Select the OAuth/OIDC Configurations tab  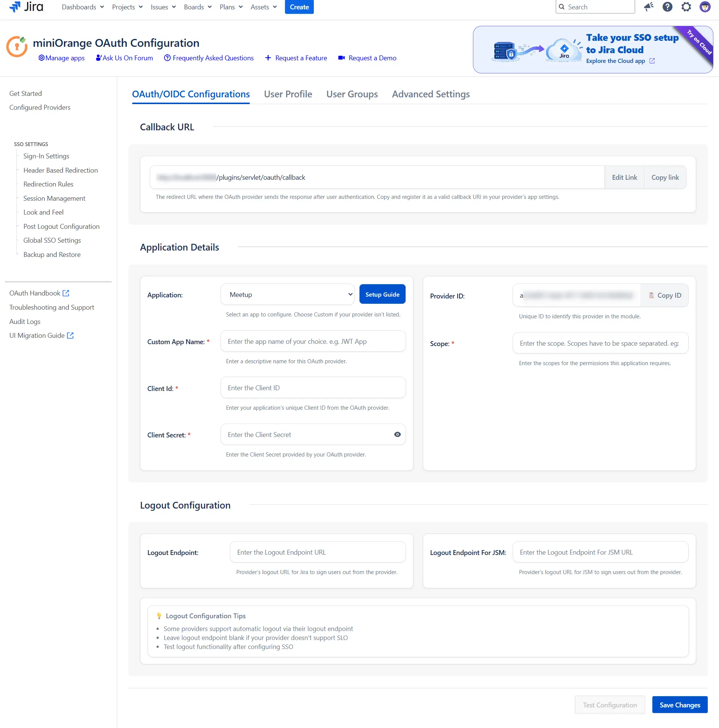[191, 94]
